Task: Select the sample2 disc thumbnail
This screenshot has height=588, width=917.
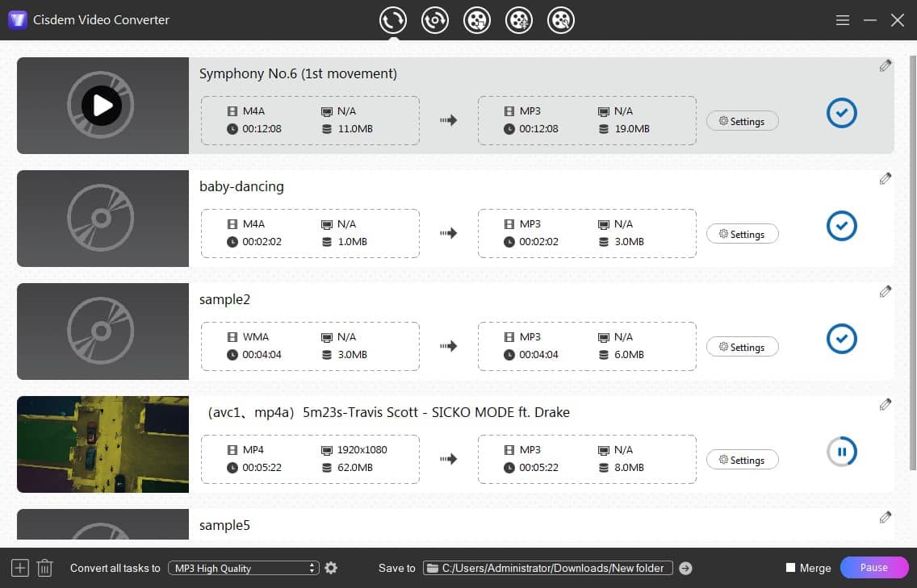Action: 103,332
